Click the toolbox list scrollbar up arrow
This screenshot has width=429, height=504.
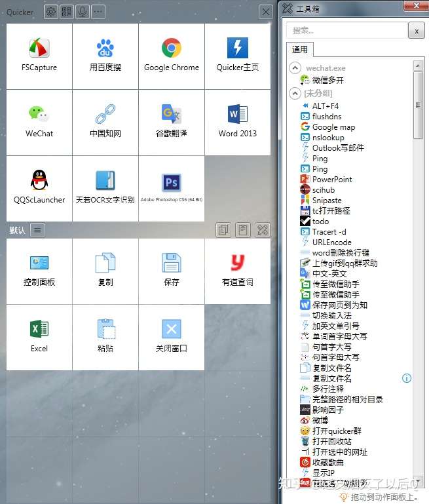(418, 66)
